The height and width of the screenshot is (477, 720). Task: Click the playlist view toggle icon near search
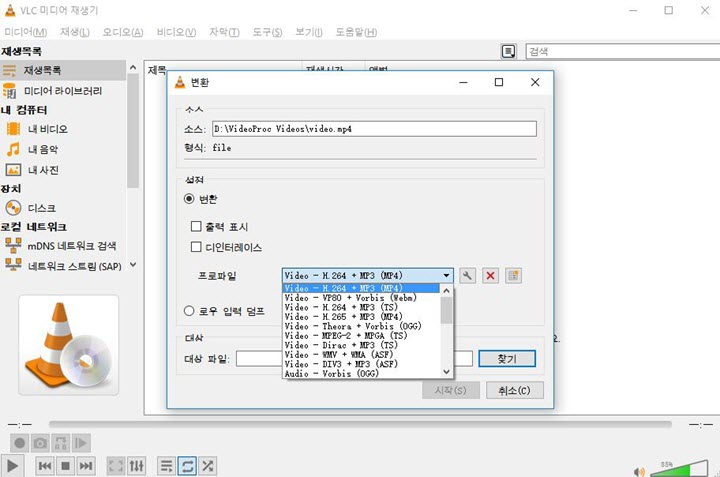pyautogui.click(x=508, y=51)
